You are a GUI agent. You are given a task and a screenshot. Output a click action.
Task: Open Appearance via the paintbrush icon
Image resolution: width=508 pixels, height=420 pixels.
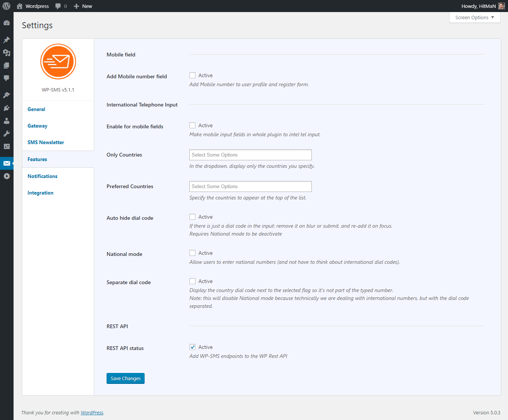[x=6, y=95]
